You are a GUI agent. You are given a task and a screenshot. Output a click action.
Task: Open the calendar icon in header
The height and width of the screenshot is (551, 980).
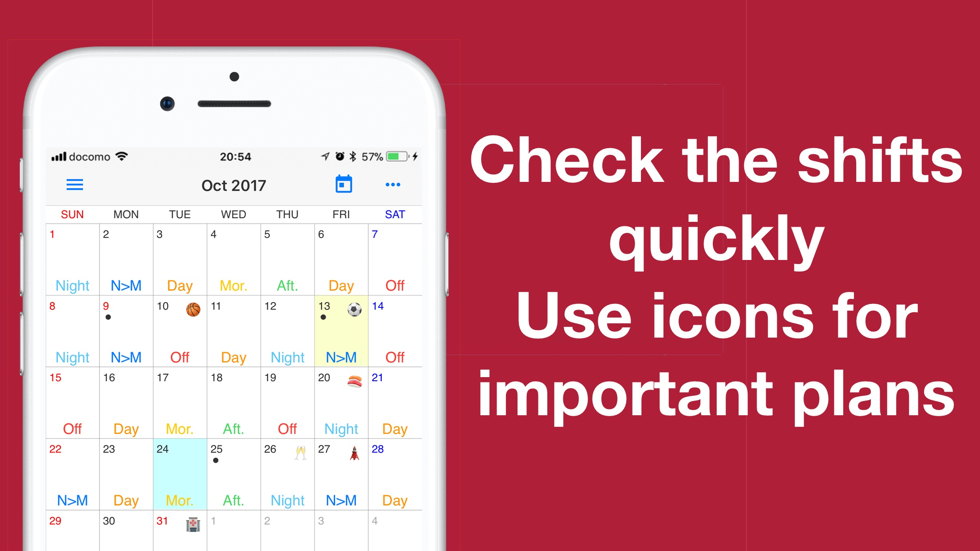(344, 186)
